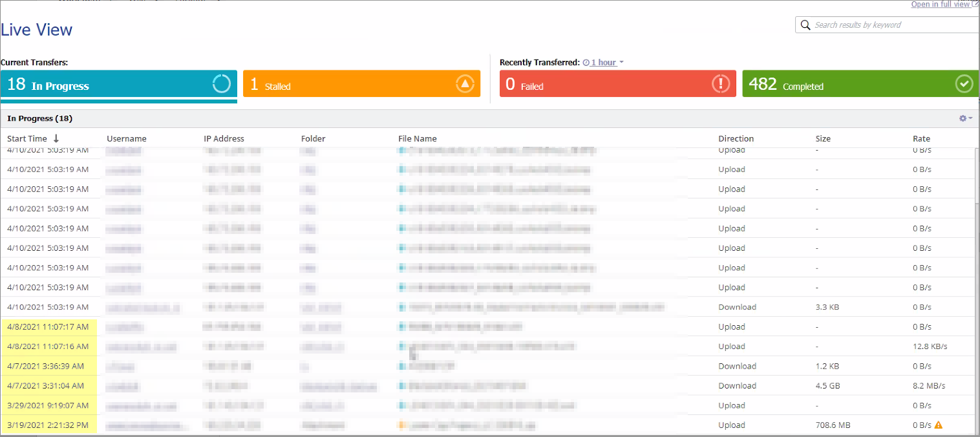
Task: Click the completed checkmark icon in the green tile
Action: 964,84
